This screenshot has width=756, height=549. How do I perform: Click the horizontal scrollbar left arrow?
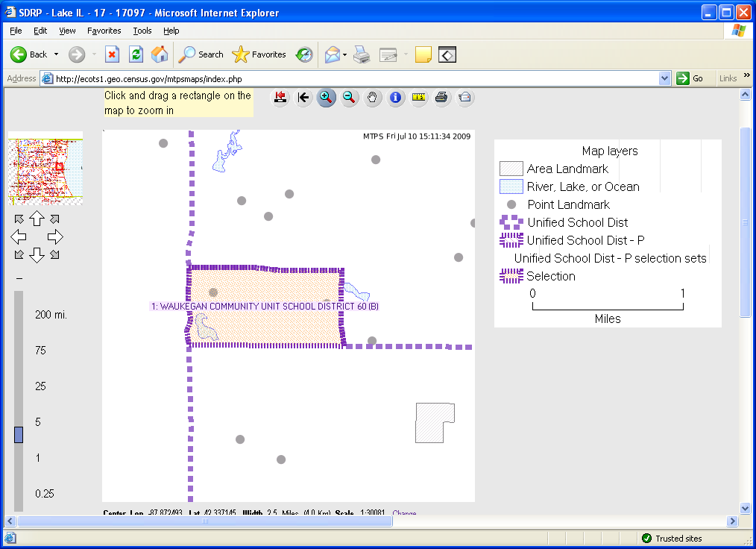10,521
